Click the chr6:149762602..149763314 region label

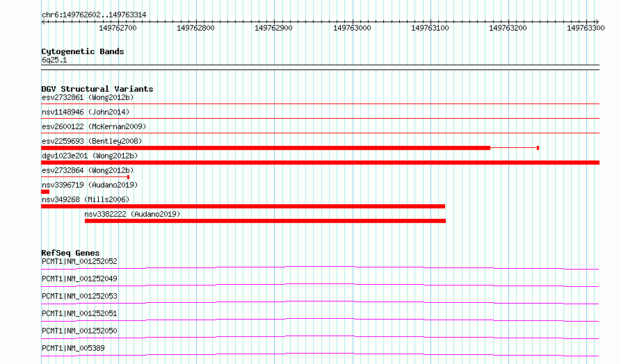(94, 15)
